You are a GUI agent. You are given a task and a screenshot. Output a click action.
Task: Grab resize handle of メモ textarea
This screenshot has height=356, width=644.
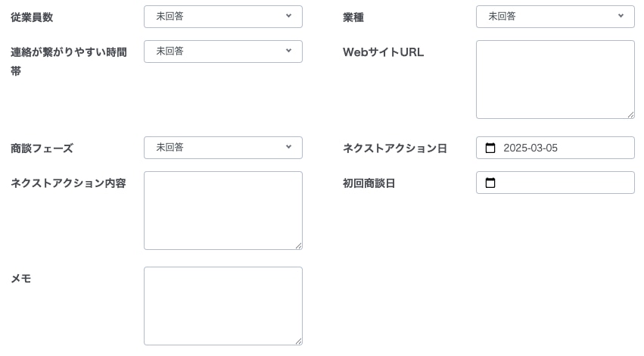point(299,341)
